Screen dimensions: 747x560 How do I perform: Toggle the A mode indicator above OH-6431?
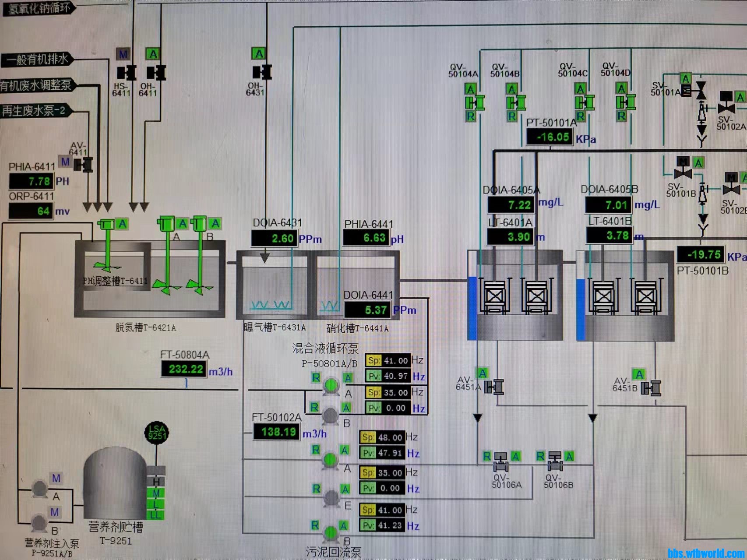(x=259, y=54)
